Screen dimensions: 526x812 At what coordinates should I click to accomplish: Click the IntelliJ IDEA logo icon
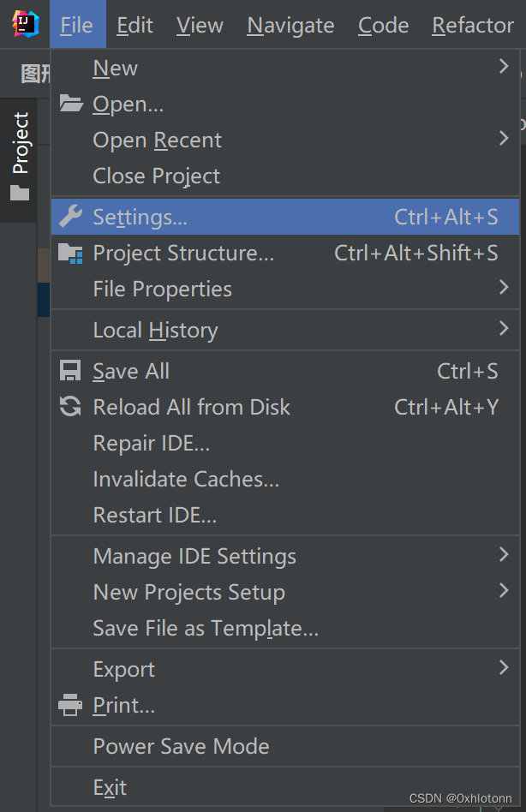26,24
